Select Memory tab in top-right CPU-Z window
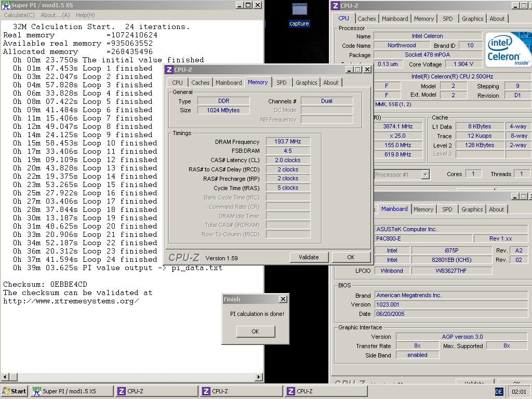 pyautogui.click(x=424, y=19)
